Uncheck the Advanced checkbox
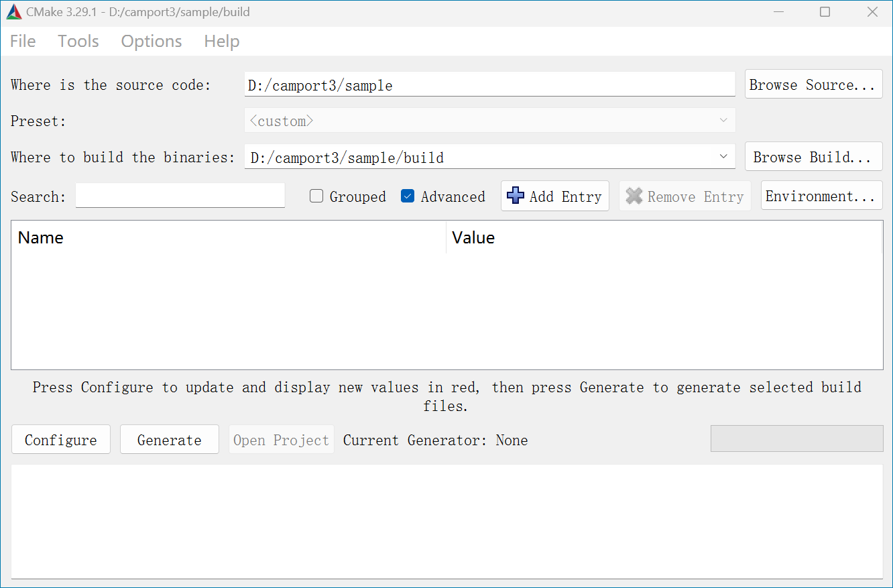The height and width of the screenshot is (588, 893). tap(408, 196)
